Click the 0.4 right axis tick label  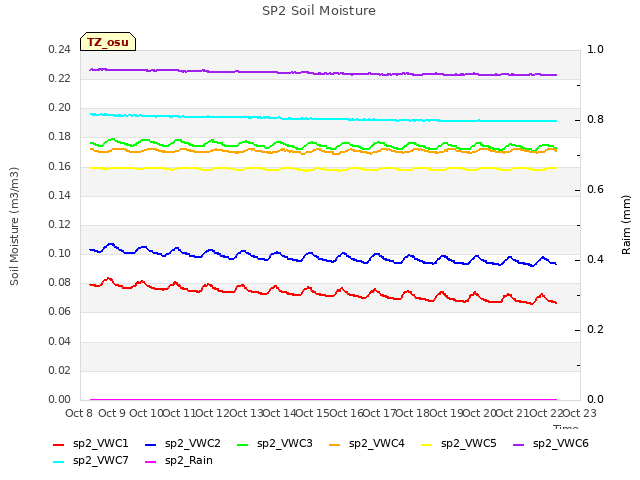tap(595, 260)
